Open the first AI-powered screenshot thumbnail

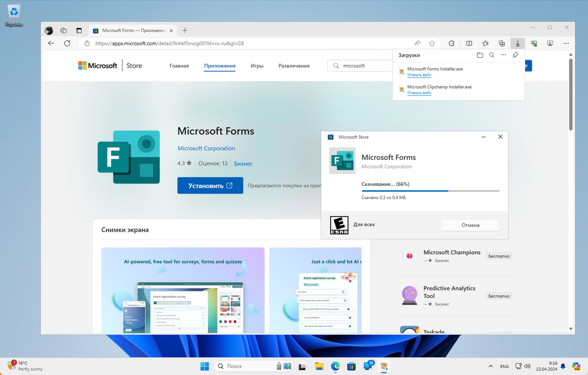pyautogui.click(x=183, y=290)
